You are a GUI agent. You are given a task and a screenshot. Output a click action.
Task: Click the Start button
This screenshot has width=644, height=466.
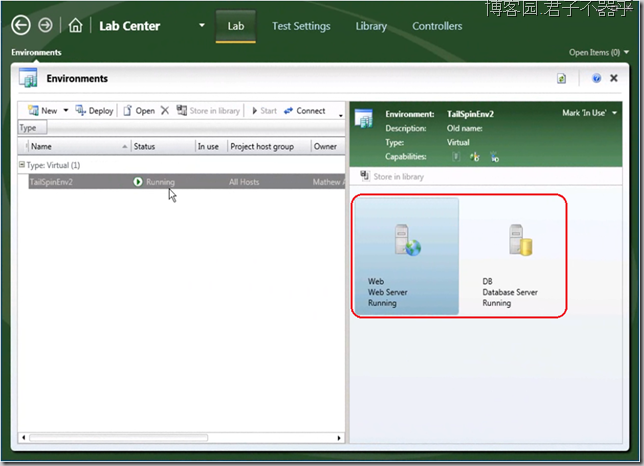pos(264,111)
